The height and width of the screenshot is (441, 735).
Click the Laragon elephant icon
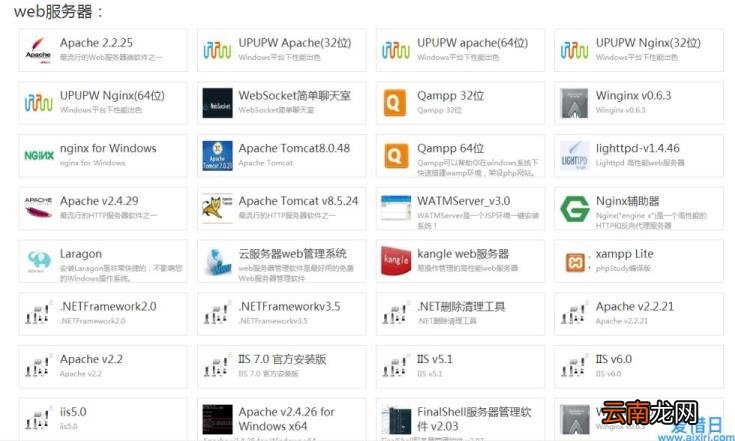click(x=39, y=261)
